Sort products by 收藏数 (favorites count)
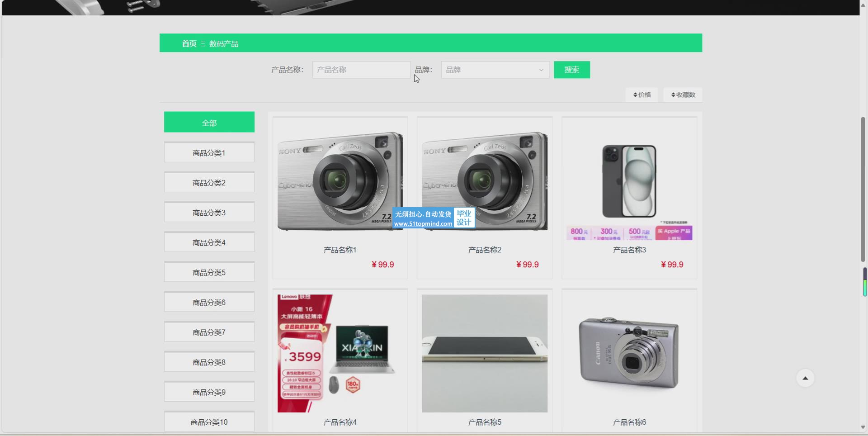 tap(683, 95)
